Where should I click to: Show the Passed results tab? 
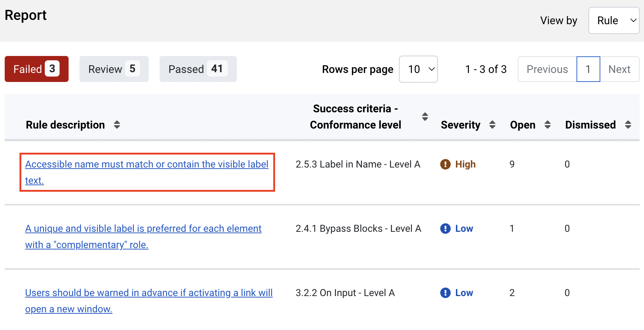click(x=198, y=69)
